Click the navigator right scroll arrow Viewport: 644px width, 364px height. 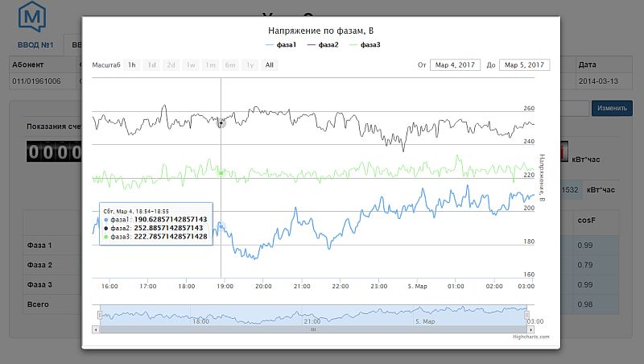pyautogui.click(x=529, y=329)
